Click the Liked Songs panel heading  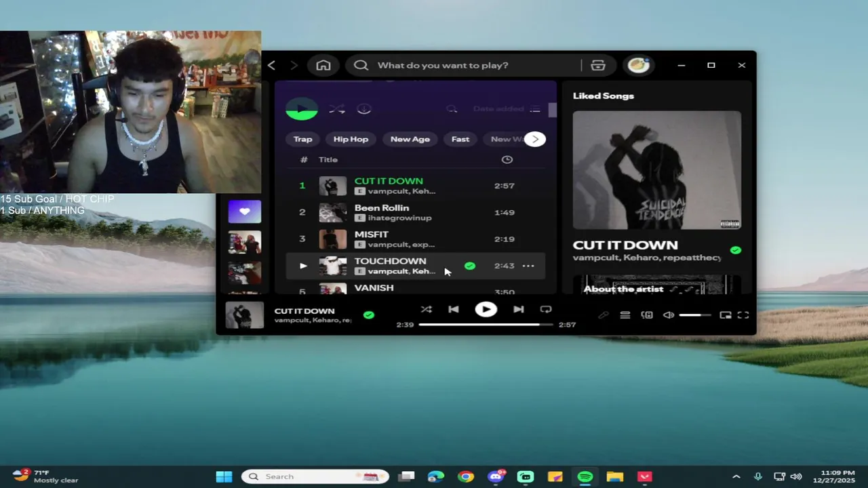point(604,96)
